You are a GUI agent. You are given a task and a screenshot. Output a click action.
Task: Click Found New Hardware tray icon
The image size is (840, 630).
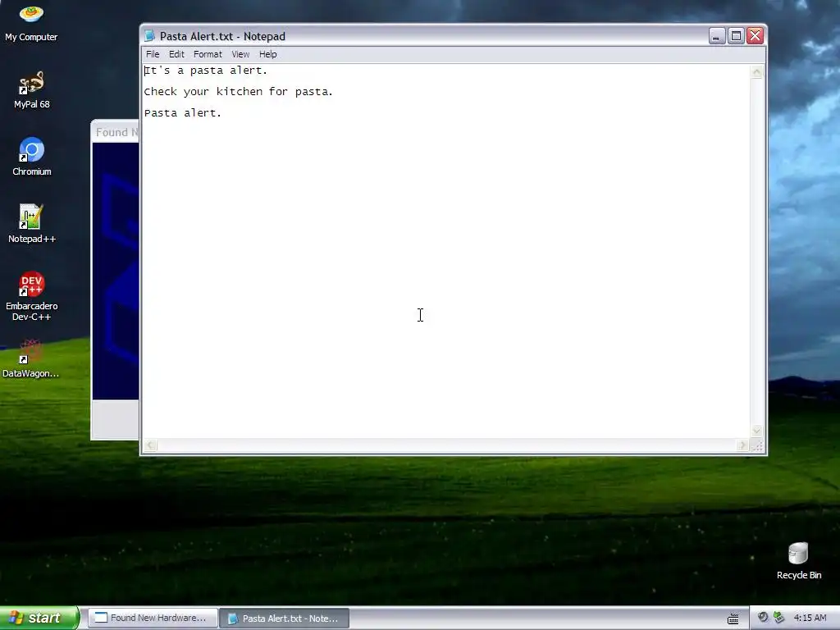point(779,617)
